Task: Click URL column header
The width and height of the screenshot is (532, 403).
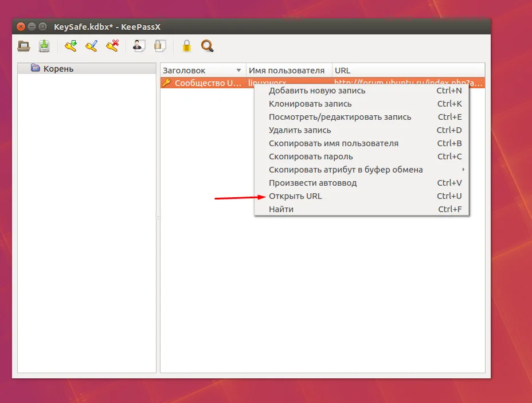Action: (x=409, y=70)
